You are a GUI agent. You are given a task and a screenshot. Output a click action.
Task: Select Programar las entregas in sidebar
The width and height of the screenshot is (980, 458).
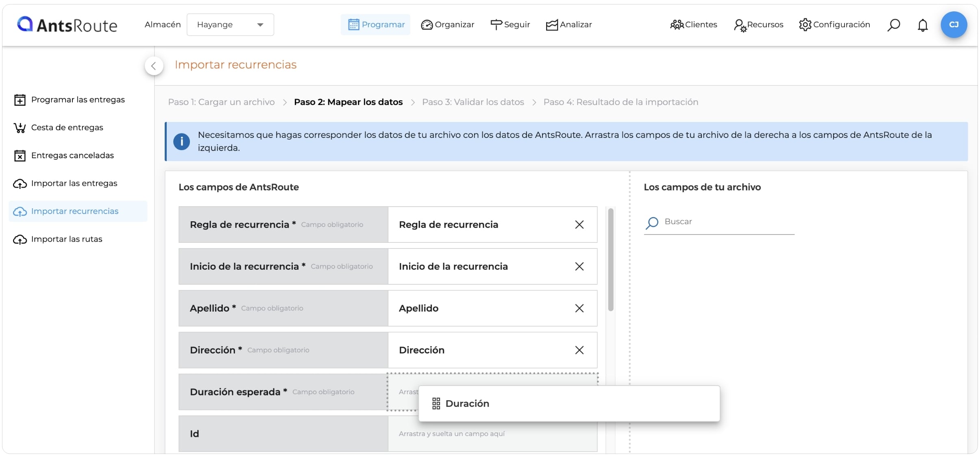pyautogui.click(x=78, y=100)
